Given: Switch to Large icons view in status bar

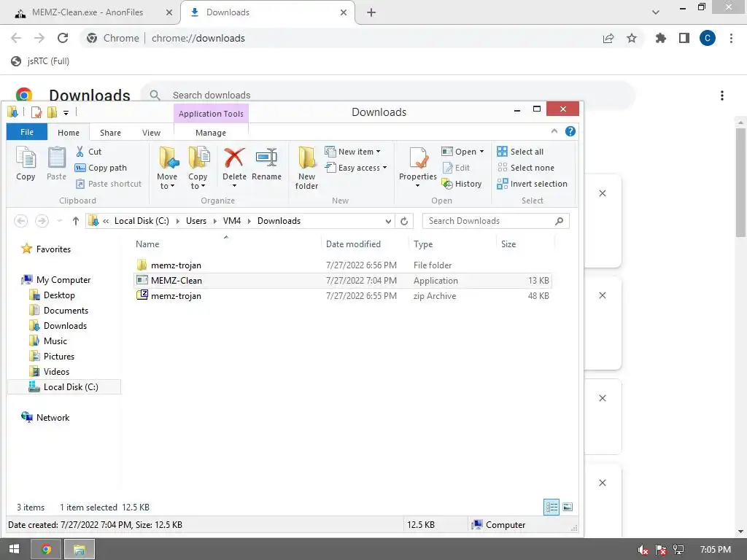Looking at the screenshot, I should [568, 507].
